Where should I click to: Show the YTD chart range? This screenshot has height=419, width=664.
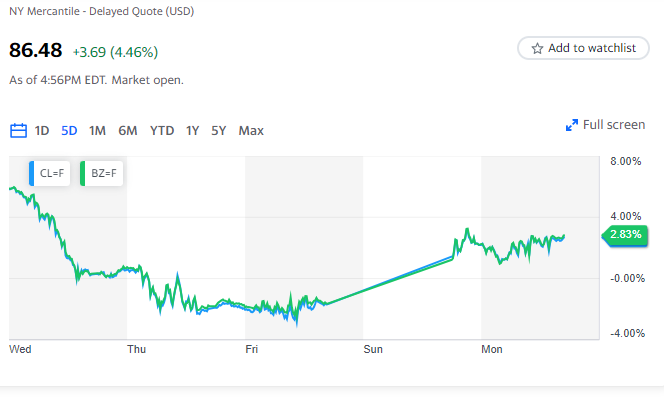tap(162, 130)
